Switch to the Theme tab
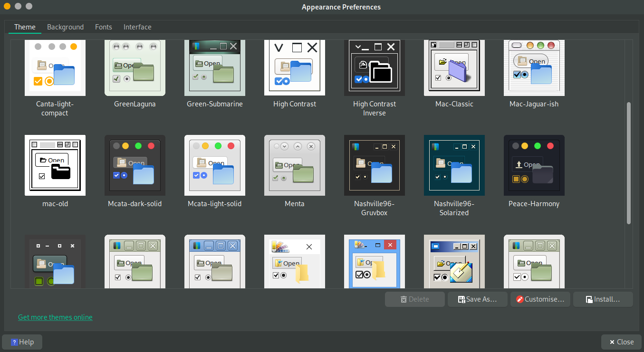Screen dimensions: 644x352 (25, 27)
